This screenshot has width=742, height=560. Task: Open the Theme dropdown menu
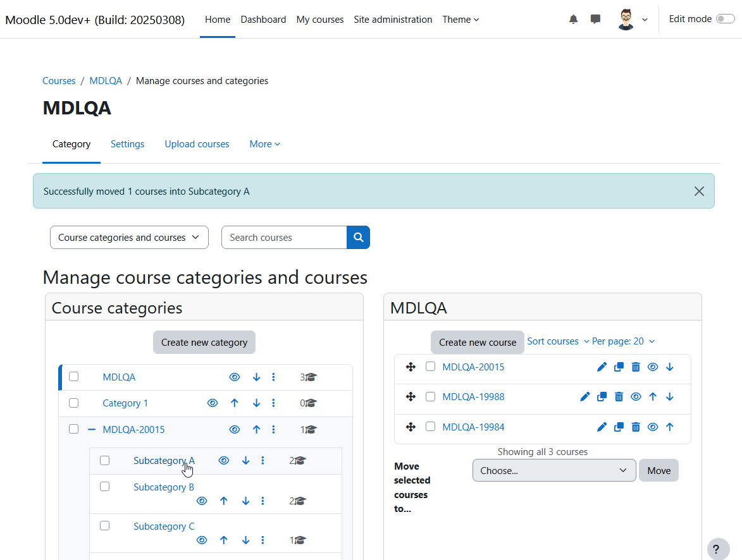(x=461, y=20)
